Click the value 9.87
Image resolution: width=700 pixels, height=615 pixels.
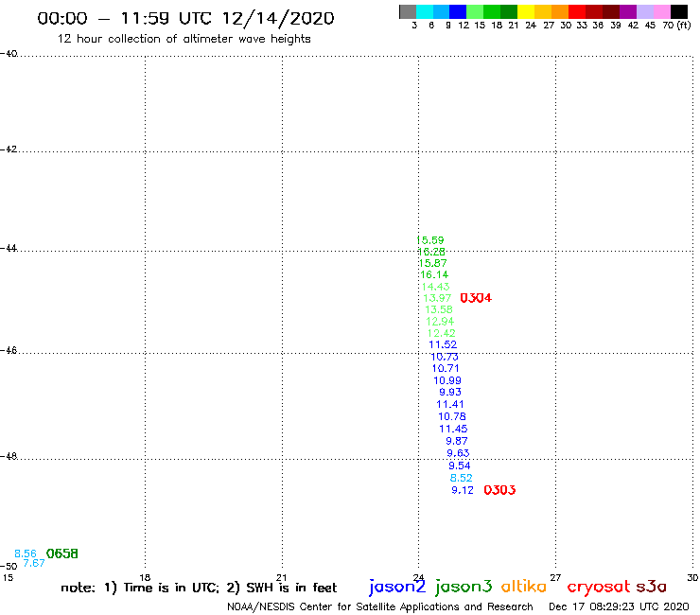pos(457,441)
